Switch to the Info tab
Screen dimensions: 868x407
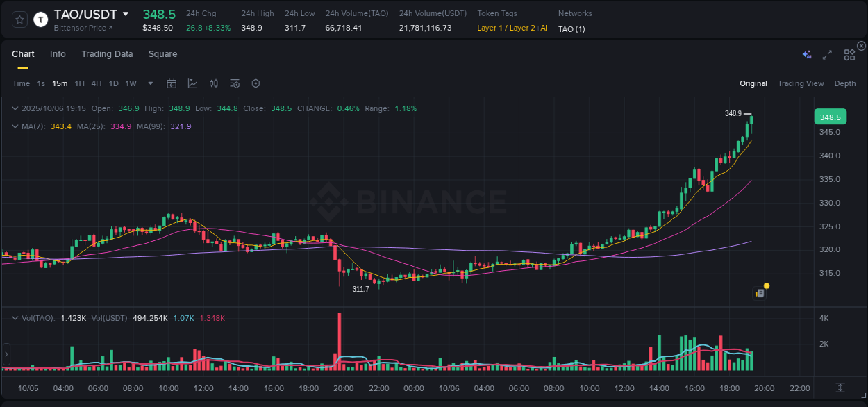coord(58,53)
